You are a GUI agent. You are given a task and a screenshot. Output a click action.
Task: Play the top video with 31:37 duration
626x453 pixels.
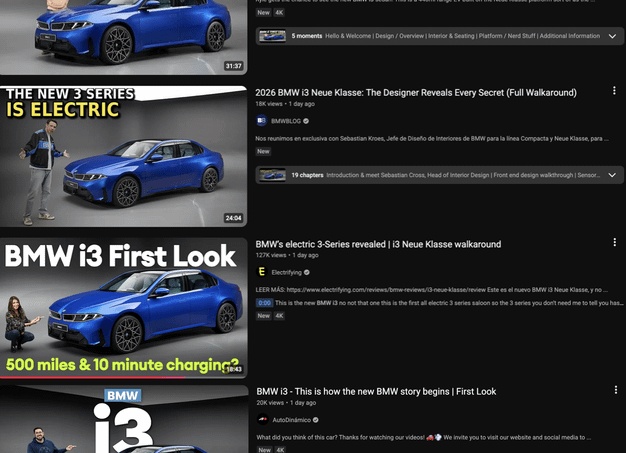pyautogui.click(x=123, y=37)
